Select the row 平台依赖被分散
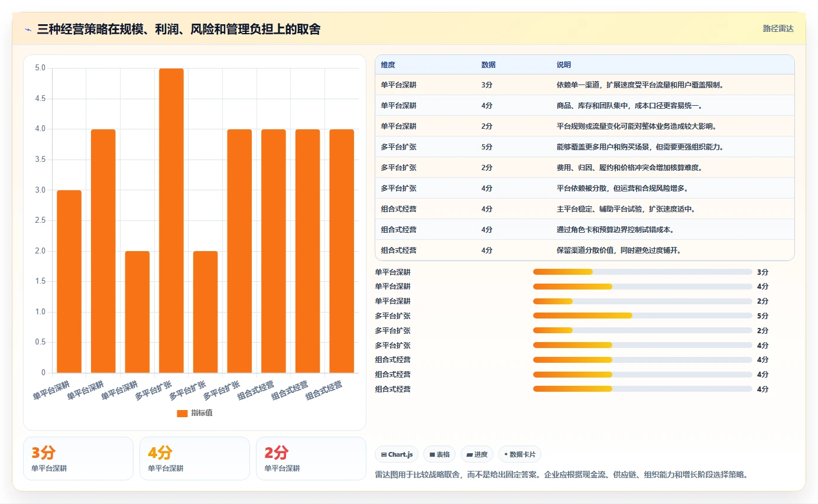 pyautogui.click(x=585, y=188)
